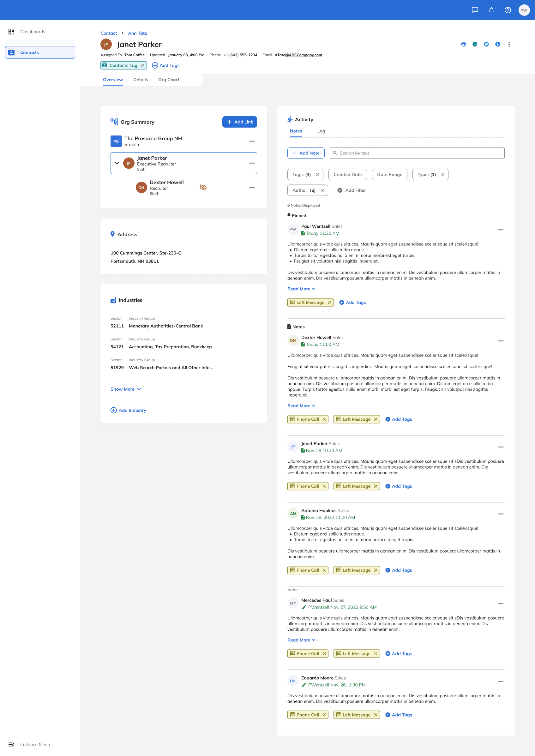Click the Add Link button
535x756 pixels.
(239, 122)
